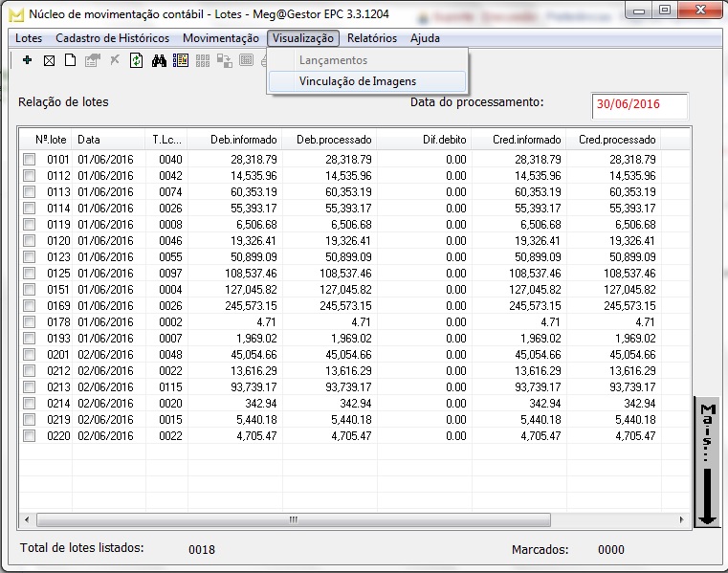Screen dimensions: 728x573
Task: Click the crossed-box icon in toolbar
Action: point(49,60)
